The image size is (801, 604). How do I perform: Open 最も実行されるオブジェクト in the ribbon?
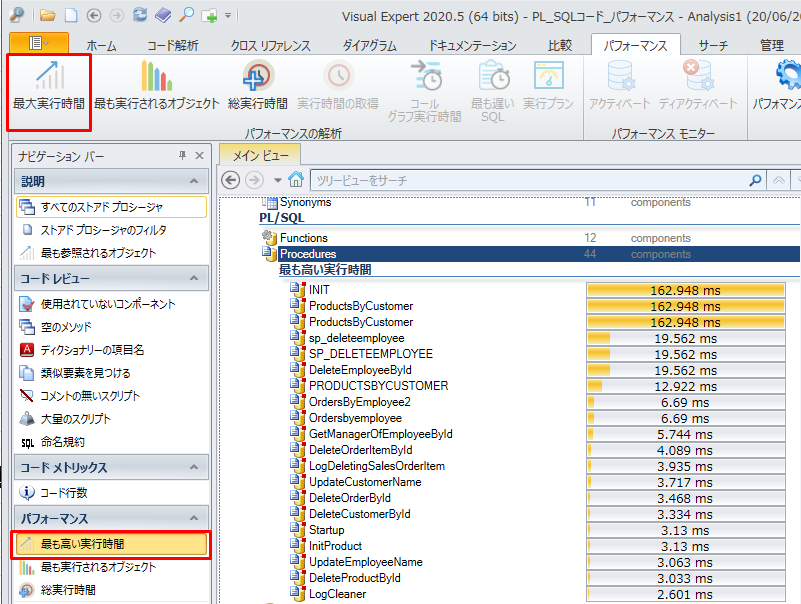click(x=156, y=85)
